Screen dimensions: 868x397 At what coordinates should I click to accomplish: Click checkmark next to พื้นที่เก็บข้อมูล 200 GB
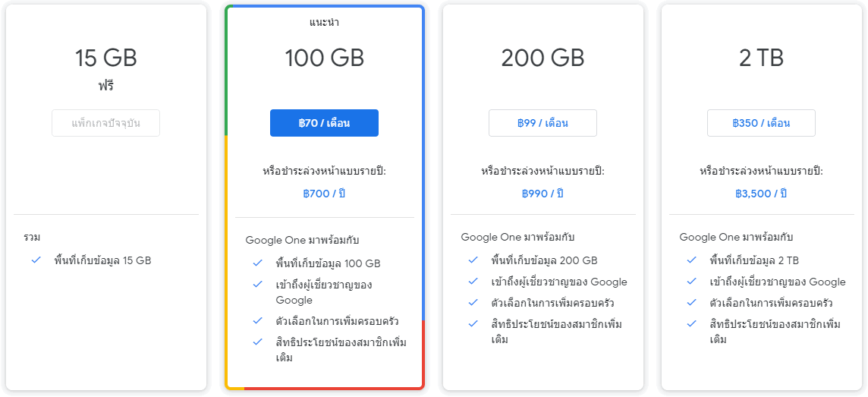coord(473,260)
